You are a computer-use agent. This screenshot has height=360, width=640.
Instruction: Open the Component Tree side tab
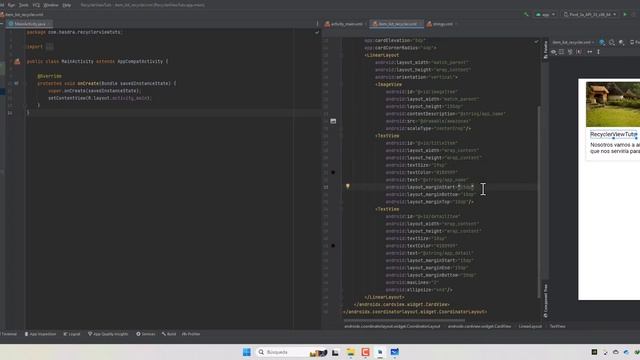[x=546, y=301]
